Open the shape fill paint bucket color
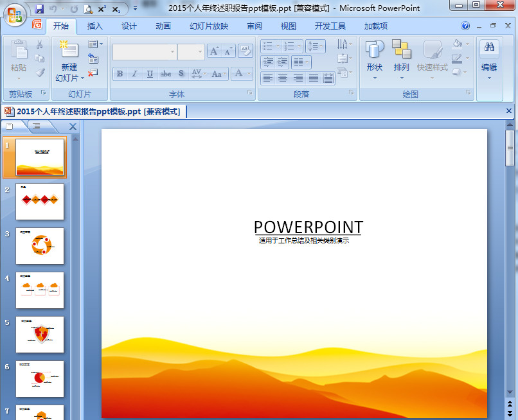The width and height of the screenshot is (518, 420). 457,44
